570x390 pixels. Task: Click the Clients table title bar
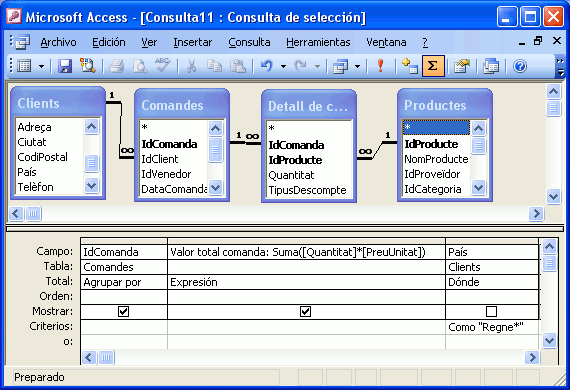coord(58,103)
